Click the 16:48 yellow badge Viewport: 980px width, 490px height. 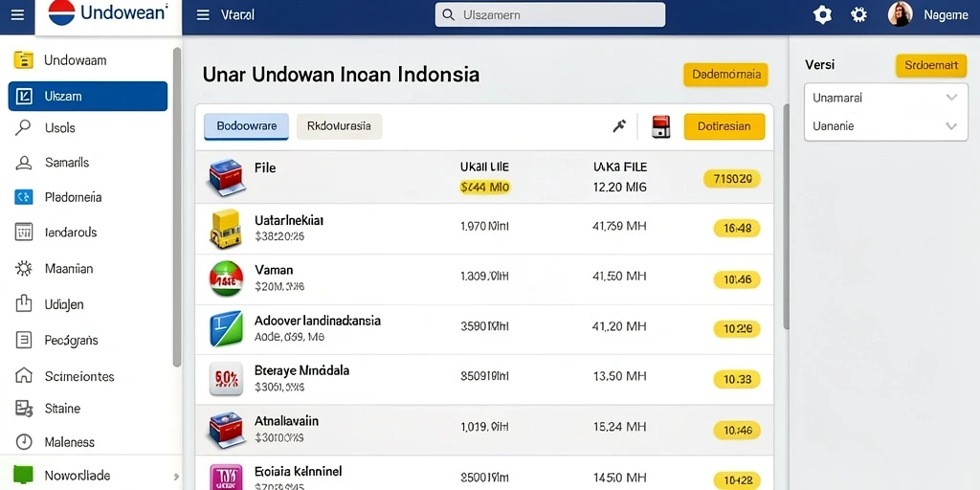[x=737, y=229]
